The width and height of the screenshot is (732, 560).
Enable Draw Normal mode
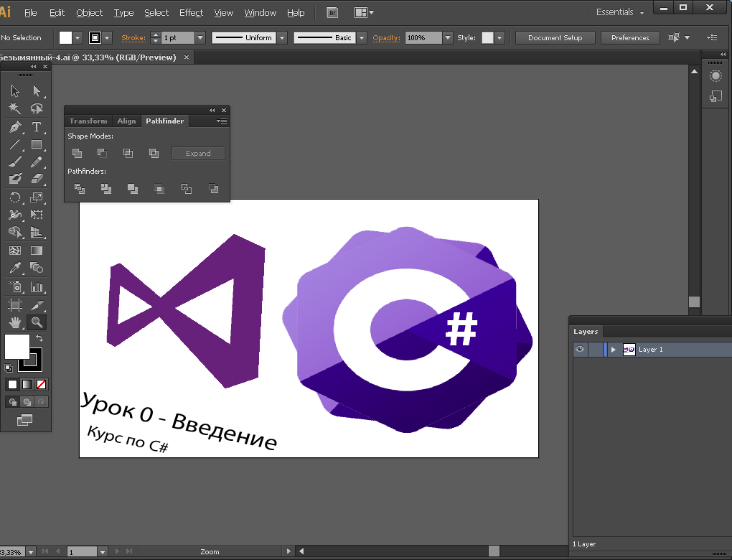(x=13, y=401)
